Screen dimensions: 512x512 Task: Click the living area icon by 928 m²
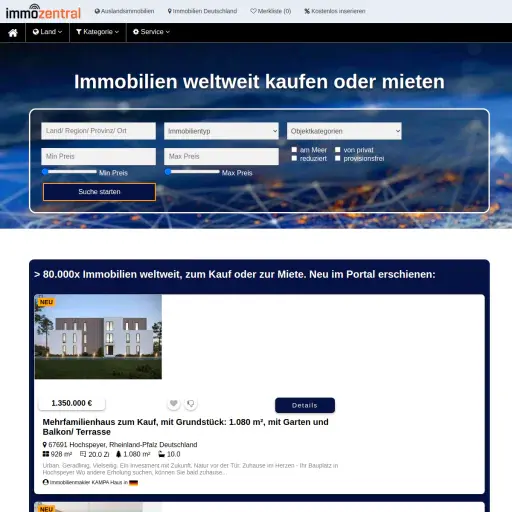point(46,454)
